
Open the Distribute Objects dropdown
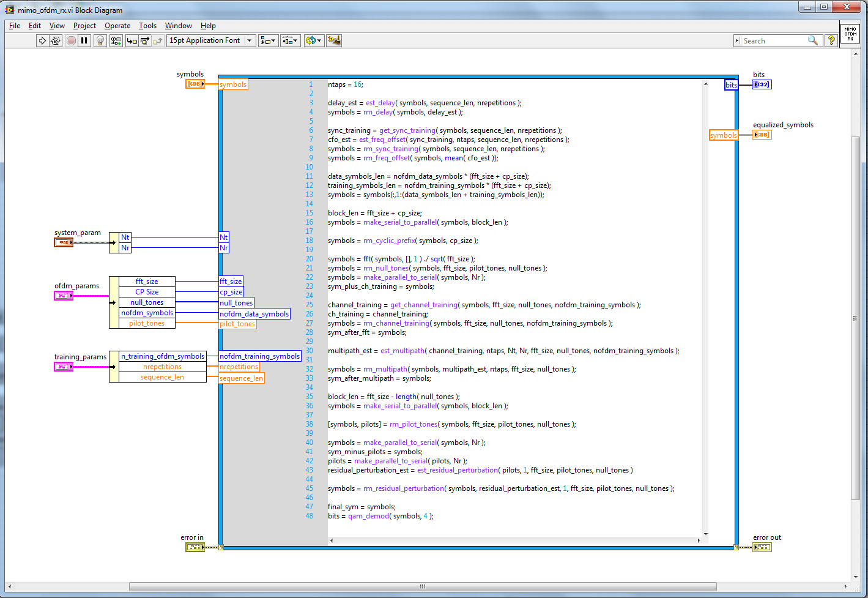pos(290,40)
